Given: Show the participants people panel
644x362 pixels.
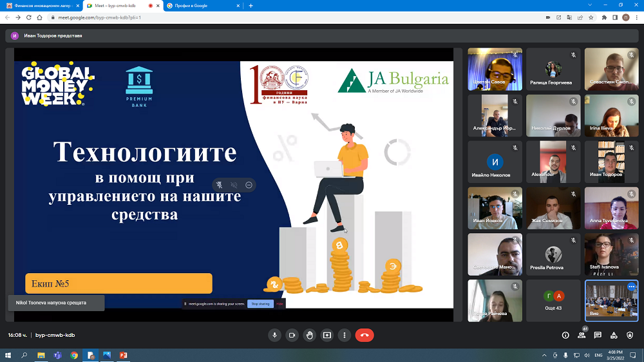Looking at the screenshot, I should pos(582,336).
